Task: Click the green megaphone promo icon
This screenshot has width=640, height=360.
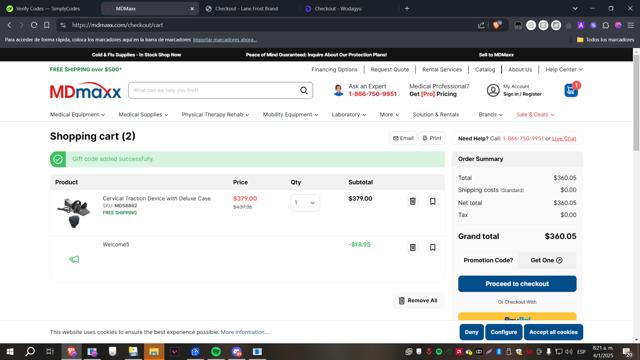Action: coord(74,259)
